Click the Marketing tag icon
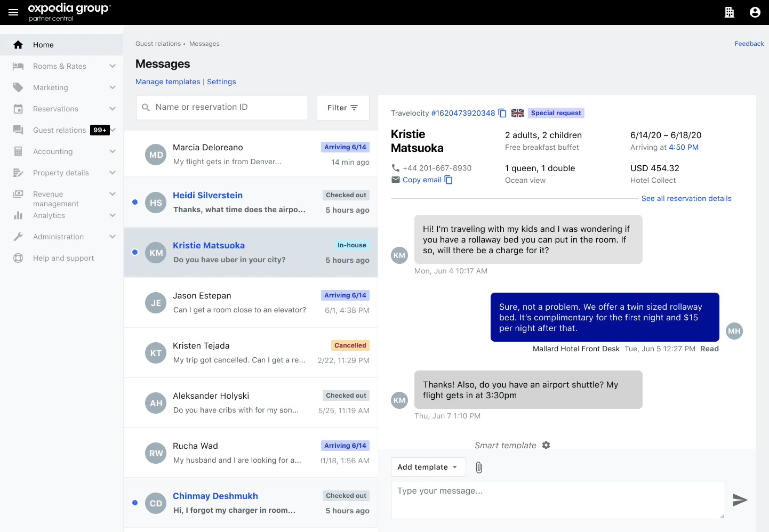 (18, 87)
